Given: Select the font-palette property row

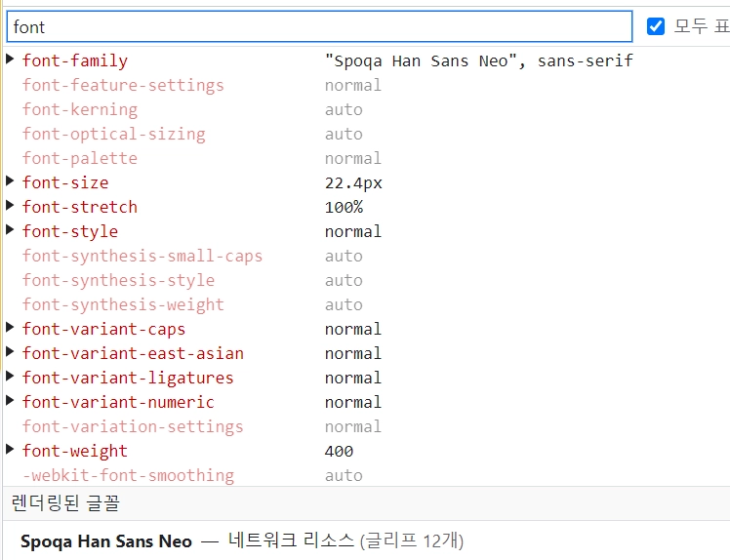Looking at the screenshot, I should pyautogui.click(x=80, y=158).
